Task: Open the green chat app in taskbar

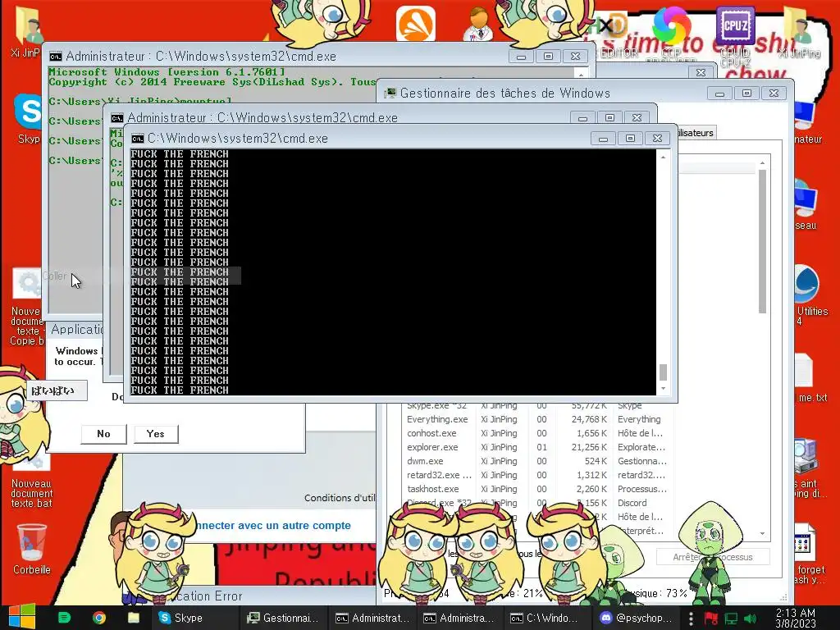Action: tap(64, 618)
